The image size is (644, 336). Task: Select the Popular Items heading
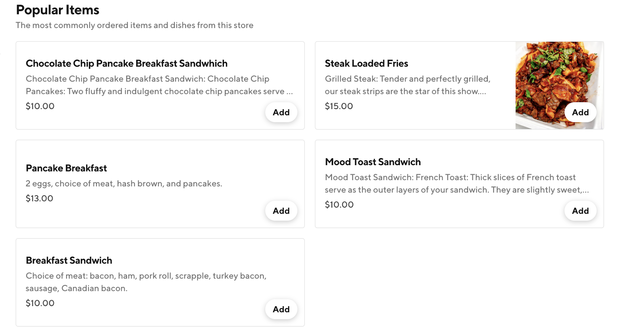tap(58, 10)
